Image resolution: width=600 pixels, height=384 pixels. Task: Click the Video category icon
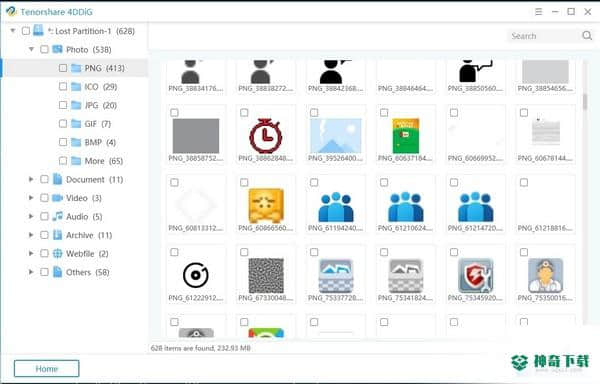(x=57, y=198)
